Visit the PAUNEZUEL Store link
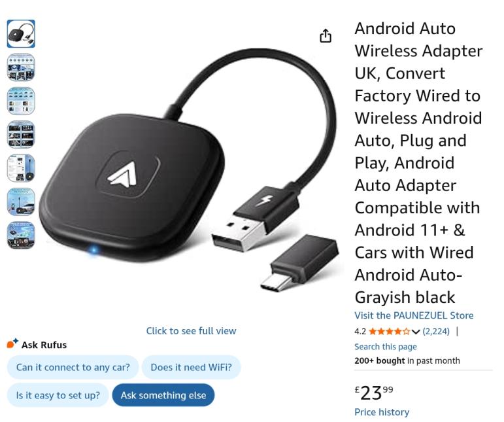 [414, 315]
